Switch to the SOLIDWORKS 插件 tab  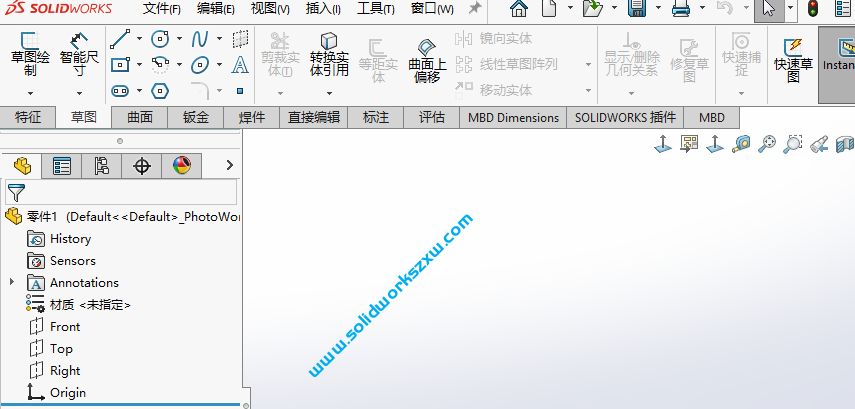[625, 117]
